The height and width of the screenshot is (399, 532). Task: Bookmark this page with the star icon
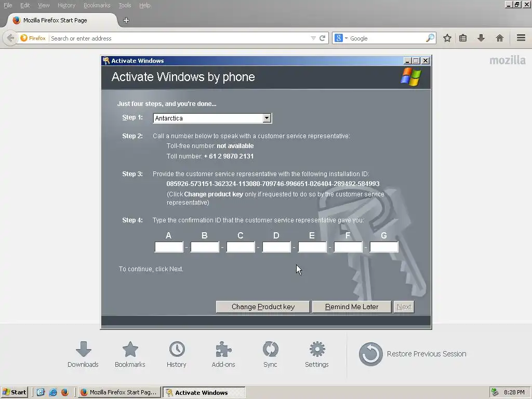447,38
